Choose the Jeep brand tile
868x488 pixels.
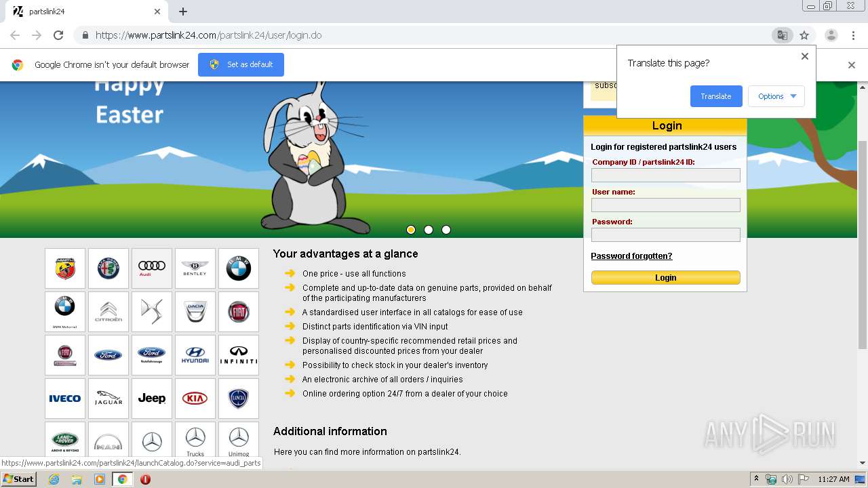point(152,399)
